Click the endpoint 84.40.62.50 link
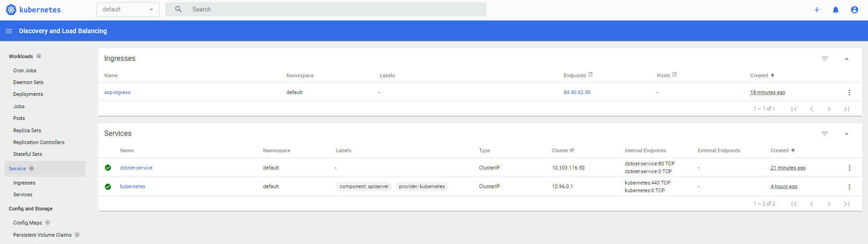Image resolution: width=868 pixels, height=244 pixels. pos(577,92)
